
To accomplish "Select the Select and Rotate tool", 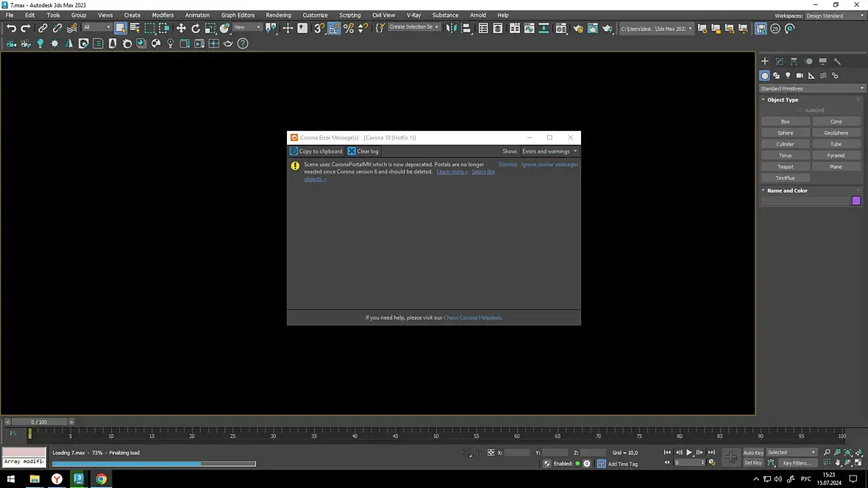I will (x=196, y=28).
